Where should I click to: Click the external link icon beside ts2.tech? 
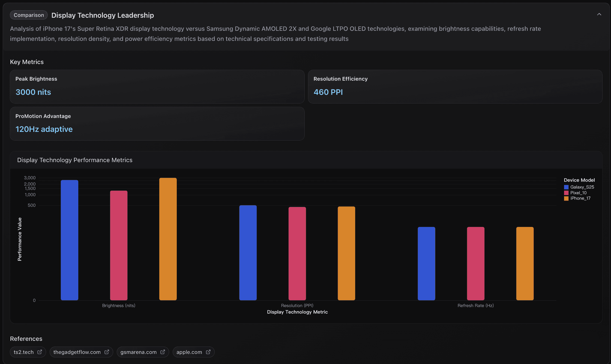click(40, 352)
